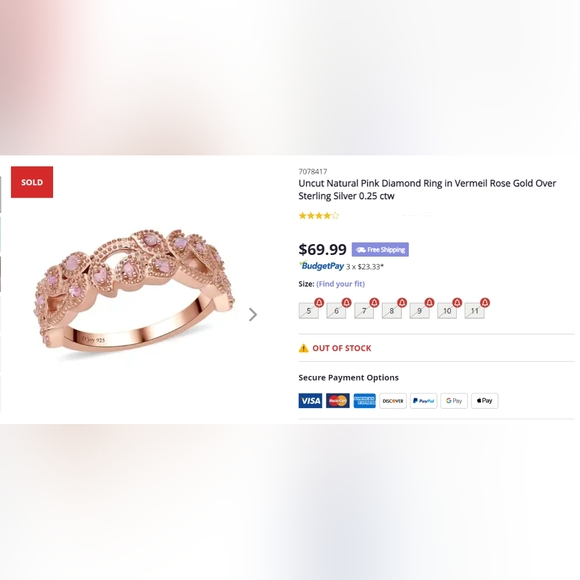Select ring size 8
This screenshot has width=580, height=580.
[x=391, y=311]
